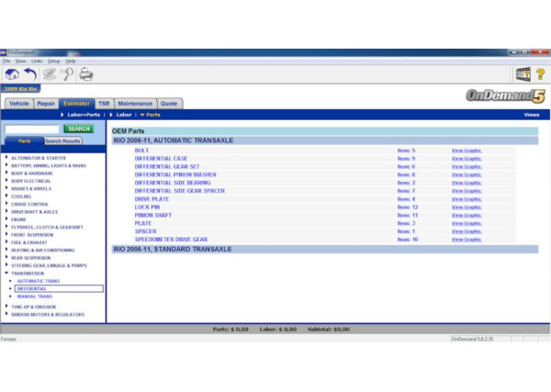The image size is (551, 392).
Task: Click the parts search text field
Action: point(33,129)
